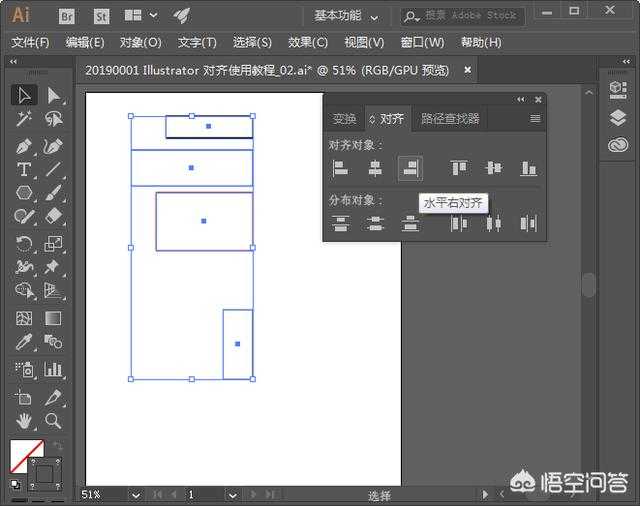Click Vertical Distribute Bottom button

(410, 224)
